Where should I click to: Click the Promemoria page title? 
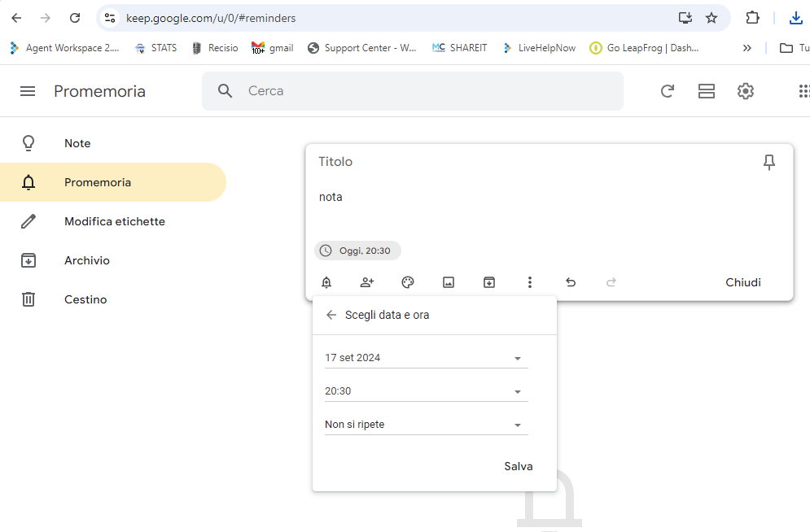(99, 91)
